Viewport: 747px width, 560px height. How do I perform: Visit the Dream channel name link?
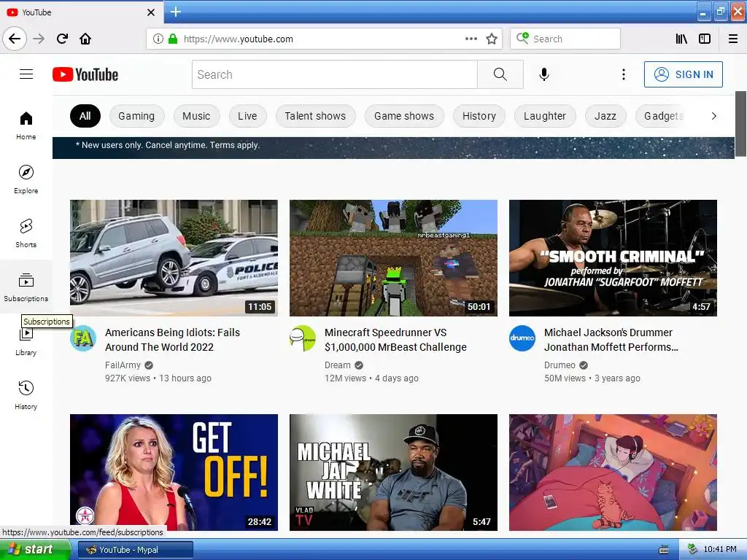(x=337, y=365)
